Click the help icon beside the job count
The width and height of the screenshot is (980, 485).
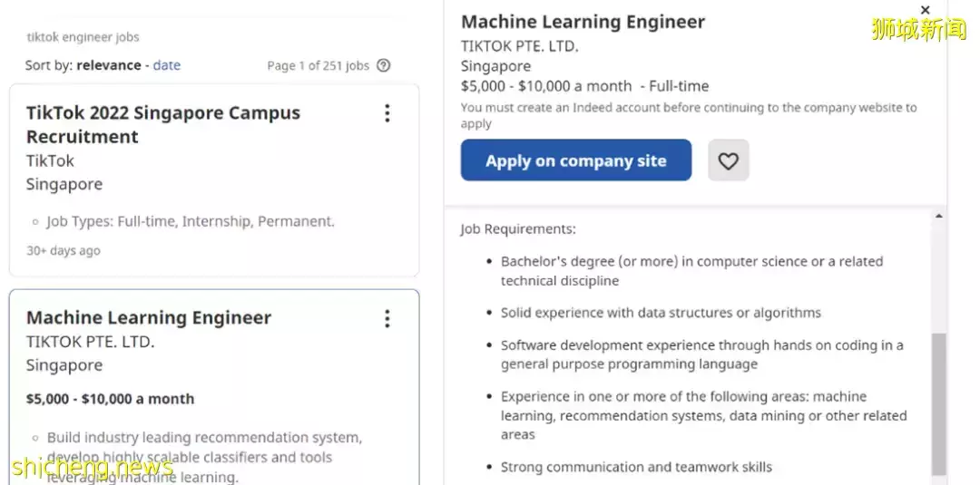(384, 65)
